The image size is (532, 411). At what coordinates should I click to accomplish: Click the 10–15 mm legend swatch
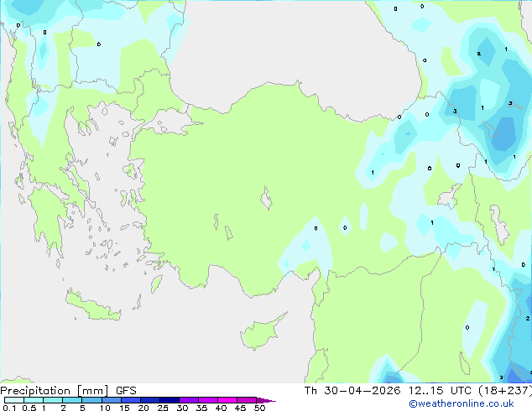111,400
